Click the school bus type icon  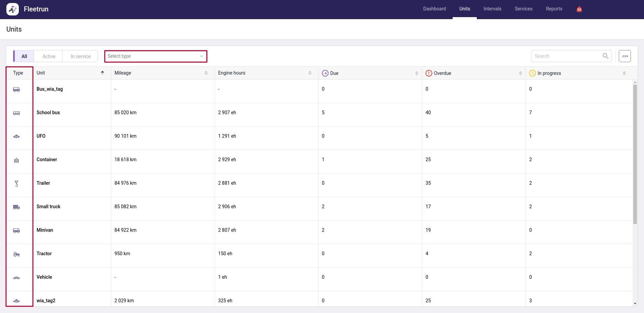[16, 113]
